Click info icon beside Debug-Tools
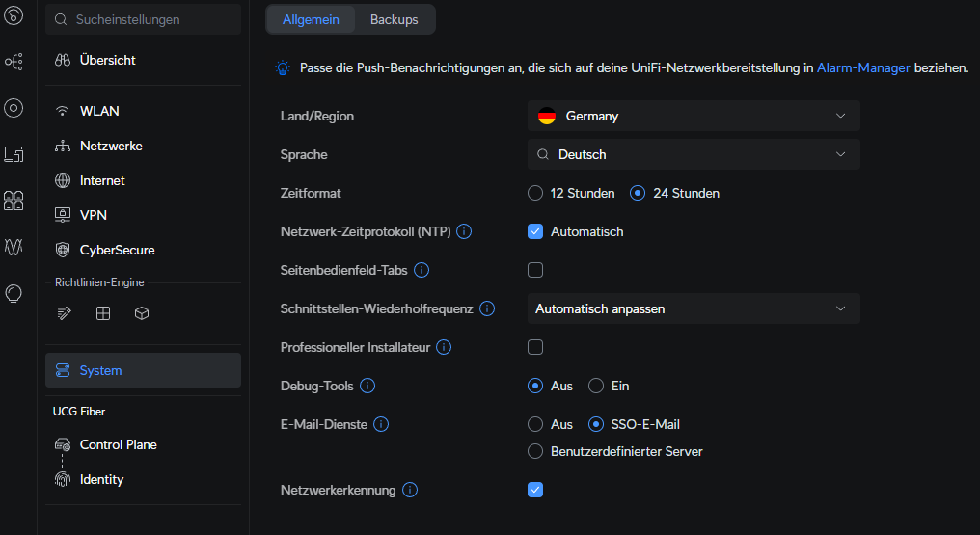The image size is (980, 535). (x=367, y=386)
